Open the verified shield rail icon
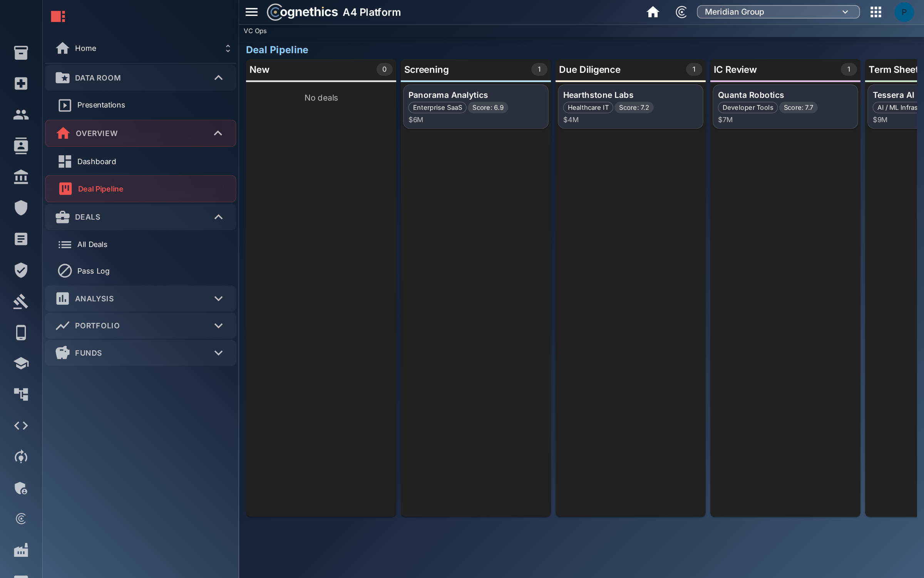Image resolution: width=924 pixels, height=578 pixels. pyautogui.click(x=21, y=270)
